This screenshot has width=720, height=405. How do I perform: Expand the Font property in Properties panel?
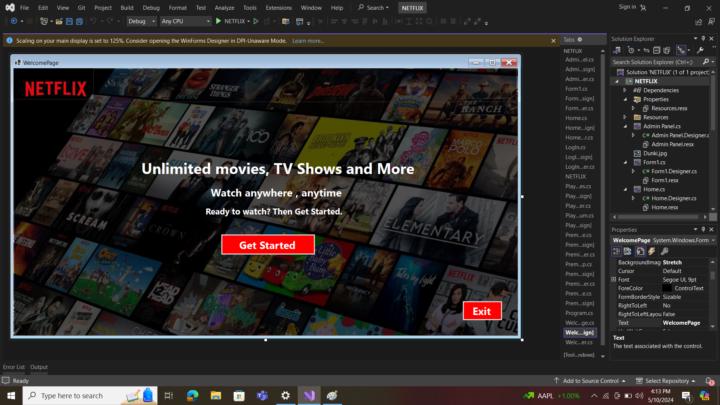[x=614, y=280]
